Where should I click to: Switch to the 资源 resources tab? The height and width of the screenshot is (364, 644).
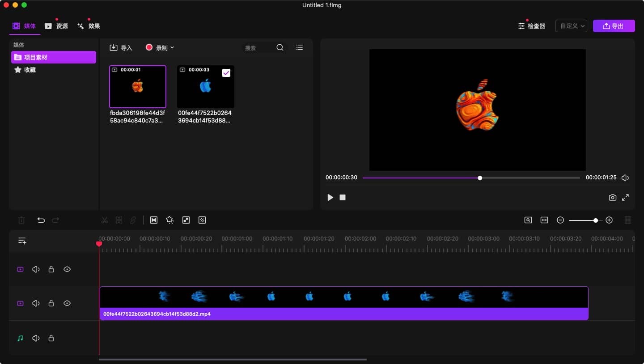tap(56, 26)
